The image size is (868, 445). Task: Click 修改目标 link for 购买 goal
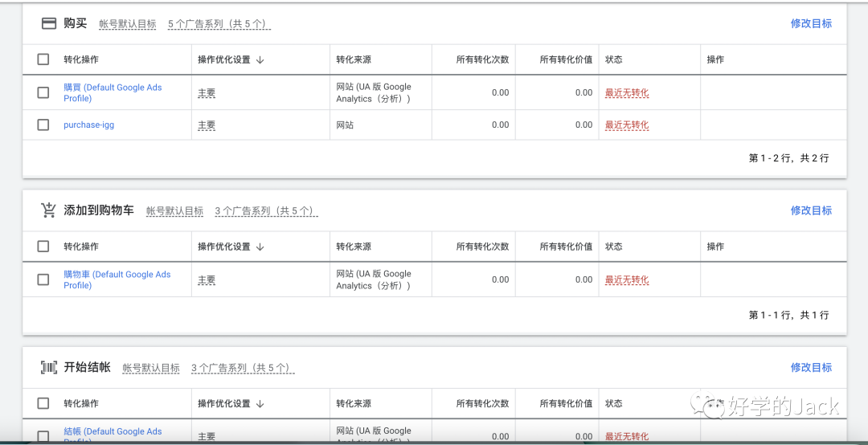[811, 23]
